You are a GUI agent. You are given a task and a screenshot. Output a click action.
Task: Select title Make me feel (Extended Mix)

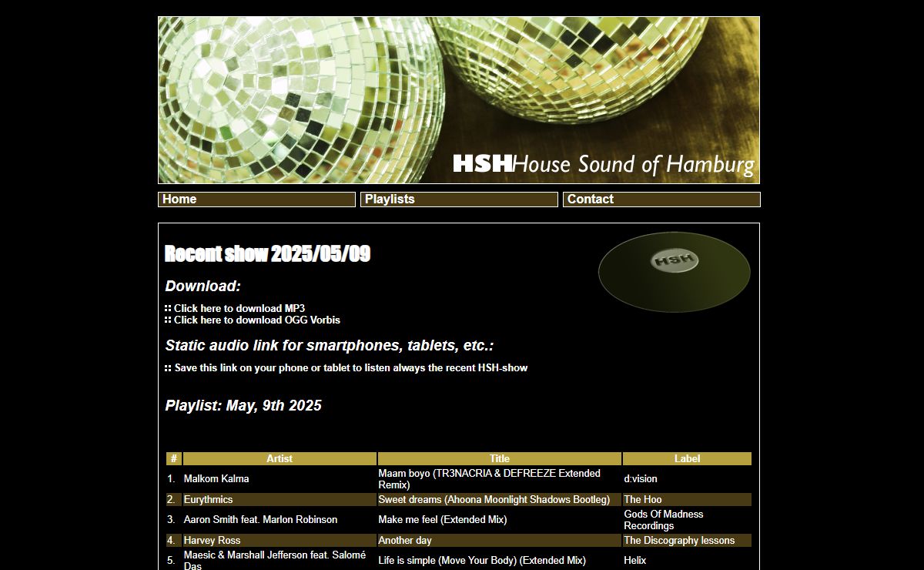[x=443, y=520]
